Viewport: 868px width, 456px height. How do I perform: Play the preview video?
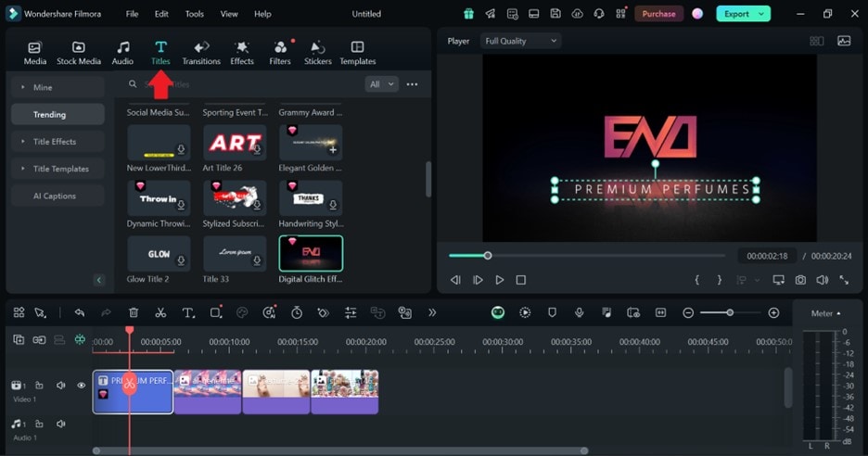pos(499,280)
